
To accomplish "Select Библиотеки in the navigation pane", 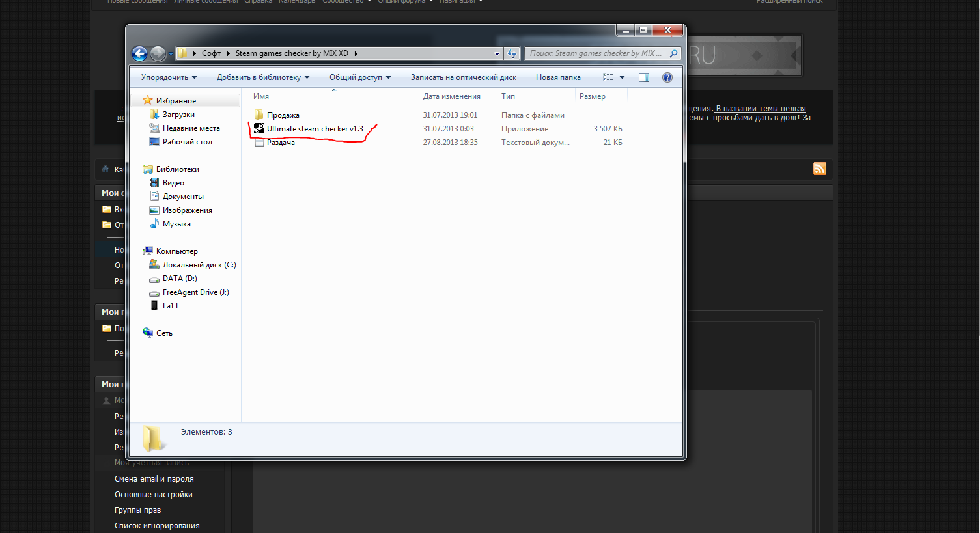I will point(178,169).
